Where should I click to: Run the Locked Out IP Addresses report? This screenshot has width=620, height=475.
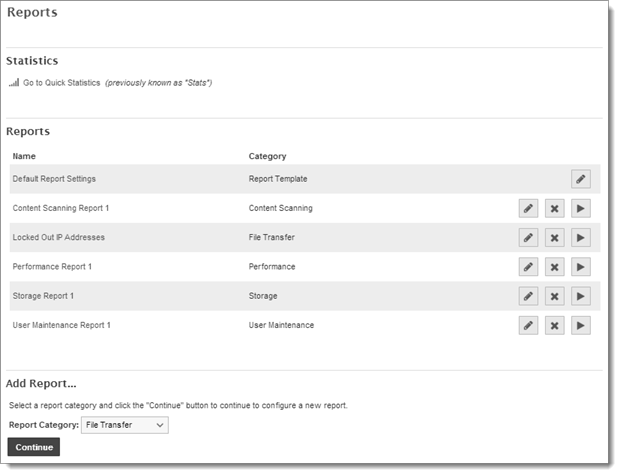[581, 238]
